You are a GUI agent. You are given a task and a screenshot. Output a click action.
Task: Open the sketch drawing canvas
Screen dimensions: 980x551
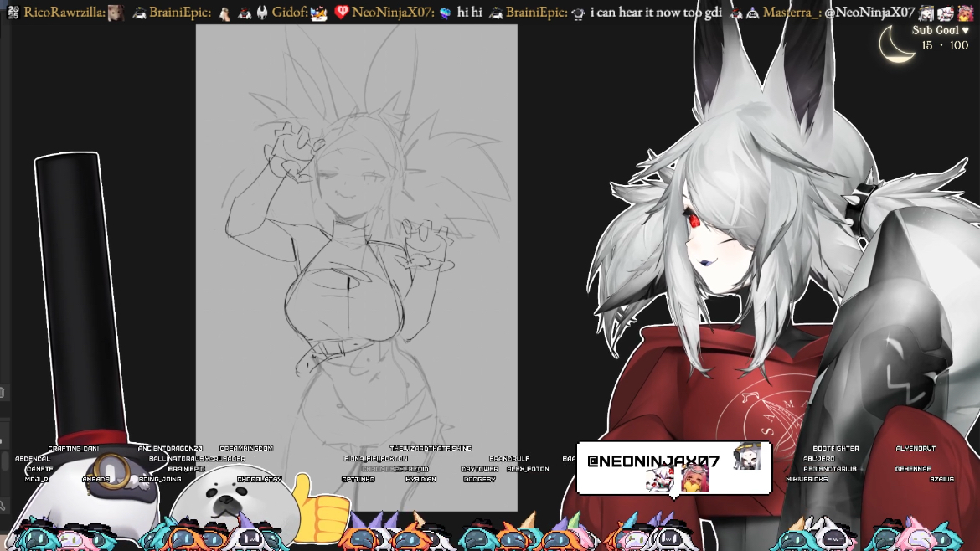[x=357, y=267]
